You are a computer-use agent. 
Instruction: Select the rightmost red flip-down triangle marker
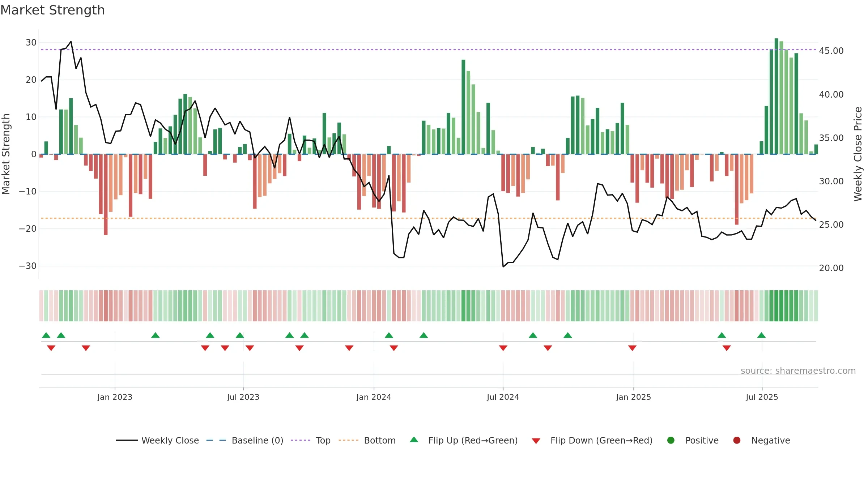click(727, 348)
